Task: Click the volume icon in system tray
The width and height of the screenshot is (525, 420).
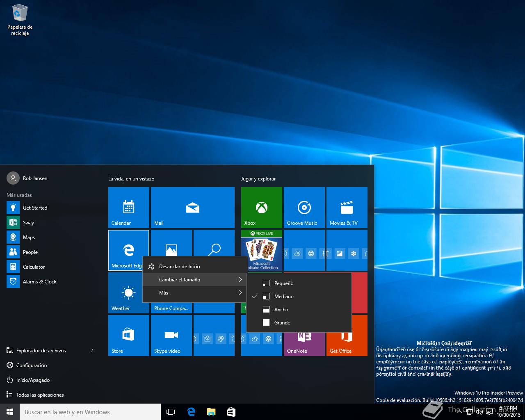Action: pyautogui.click(x=479, y=412)
